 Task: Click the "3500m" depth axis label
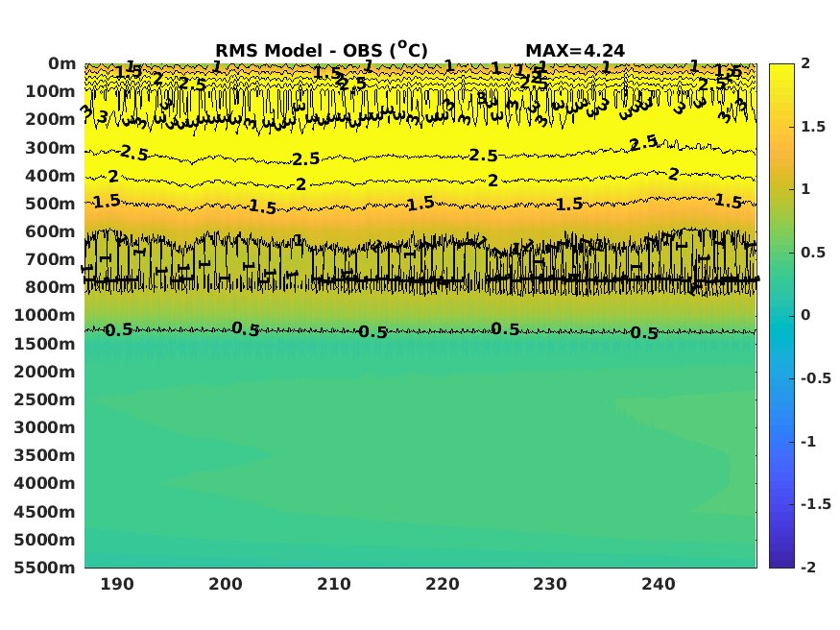[45, 455]
